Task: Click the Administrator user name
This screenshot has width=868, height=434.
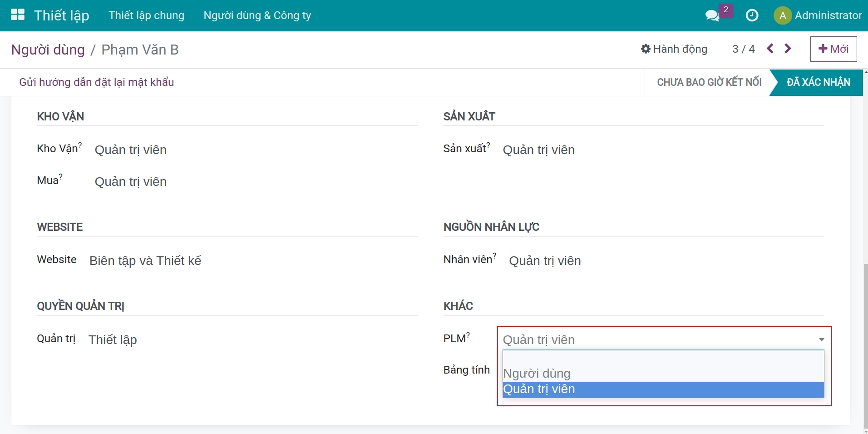Action: (x=828, y=15)
